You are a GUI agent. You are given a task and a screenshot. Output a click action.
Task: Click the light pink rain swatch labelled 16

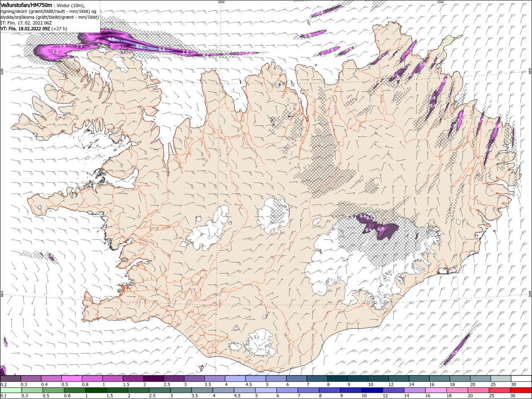436,390
